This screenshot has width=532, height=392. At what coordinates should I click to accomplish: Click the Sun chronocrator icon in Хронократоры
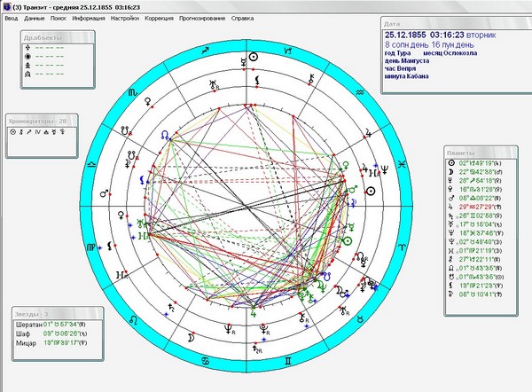[13, 132]
